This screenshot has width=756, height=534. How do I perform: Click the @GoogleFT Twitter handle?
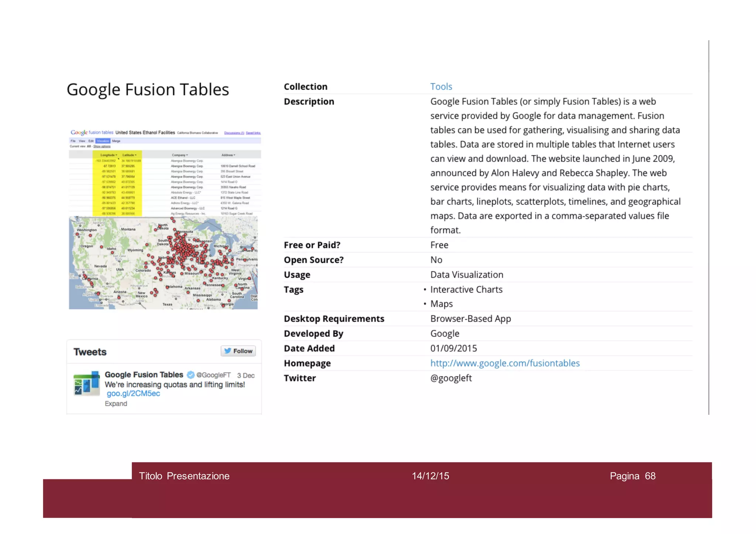(x=213, y=375)
